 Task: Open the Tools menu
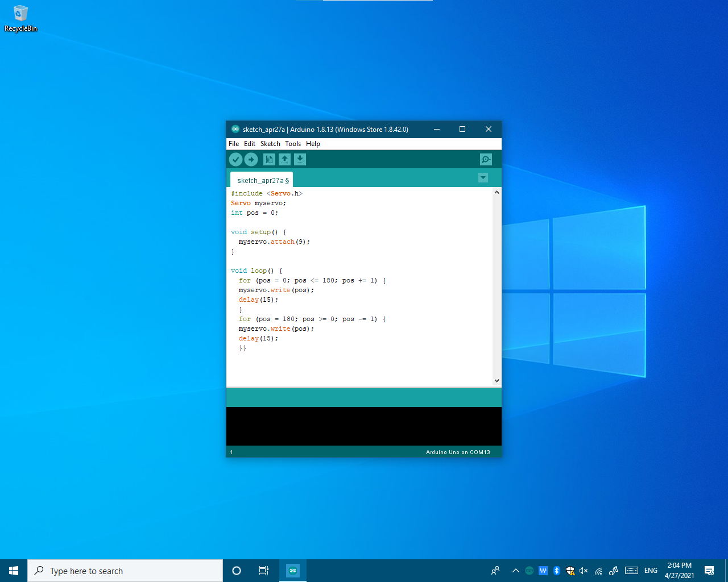coord(293,144)
